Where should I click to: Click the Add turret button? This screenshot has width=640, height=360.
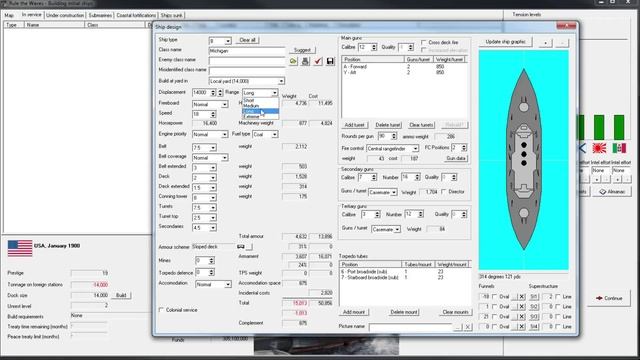(354, 125)
